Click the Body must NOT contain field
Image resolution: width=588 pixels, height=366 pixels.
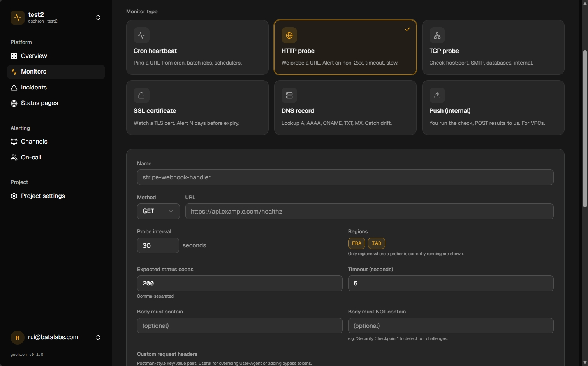click(451, 326)
